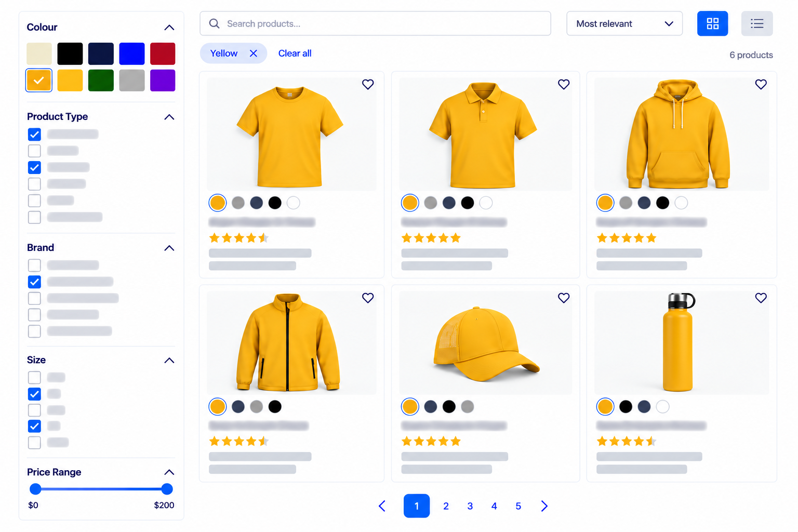
Task: Add yellow hoodie to wishlist
Action: [761, 84]
